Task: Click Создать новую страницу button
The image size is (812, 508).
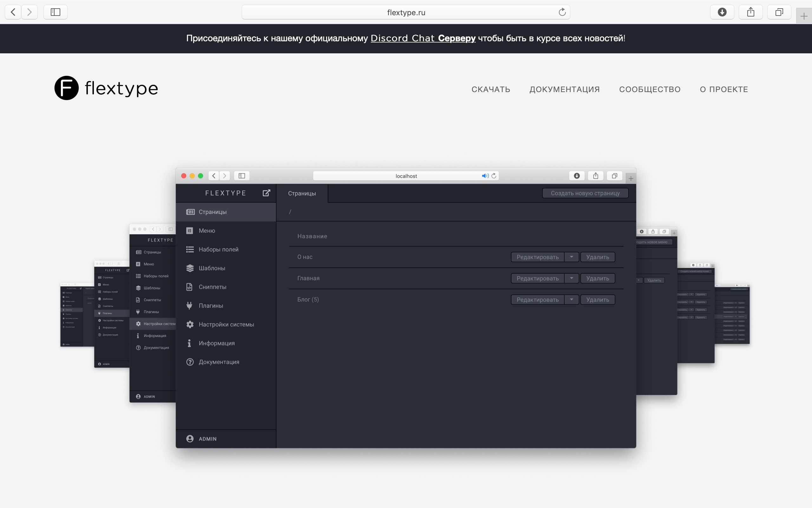Action: click(x=585, y=193)
